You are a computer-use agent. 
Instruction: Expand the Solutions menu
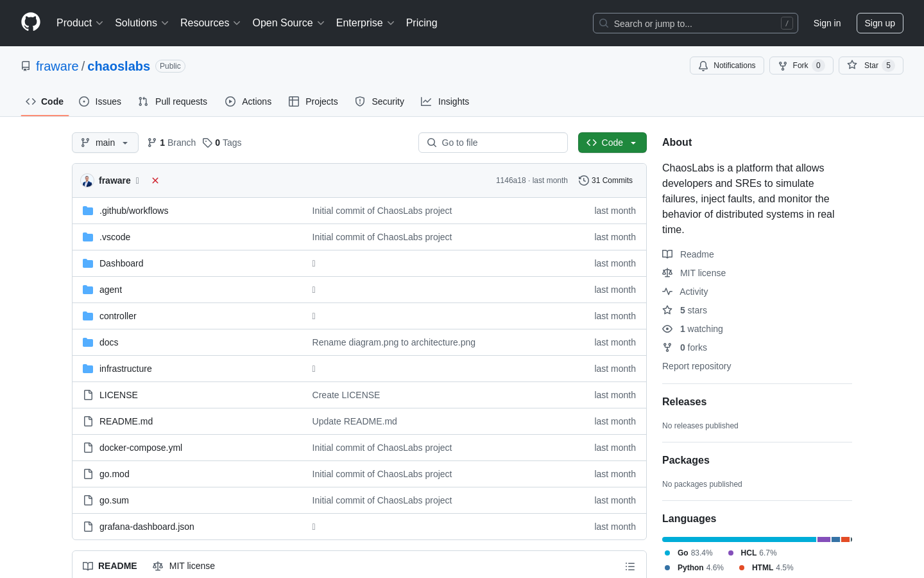click(x=142, y=22)
